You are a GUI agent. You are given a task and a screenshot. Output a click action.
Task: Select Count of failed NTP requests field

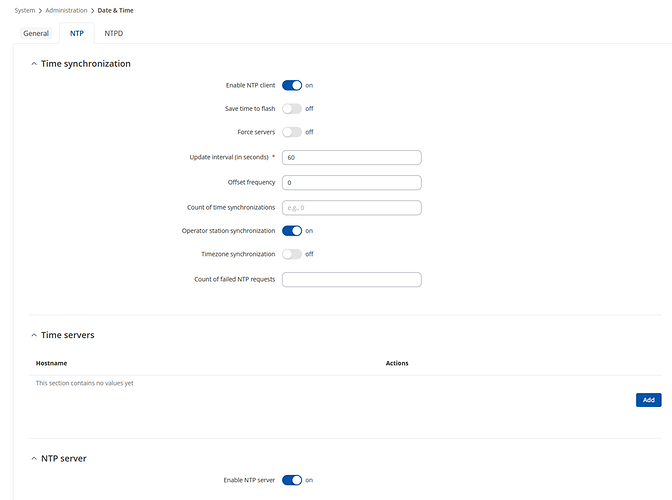point(351,279)
